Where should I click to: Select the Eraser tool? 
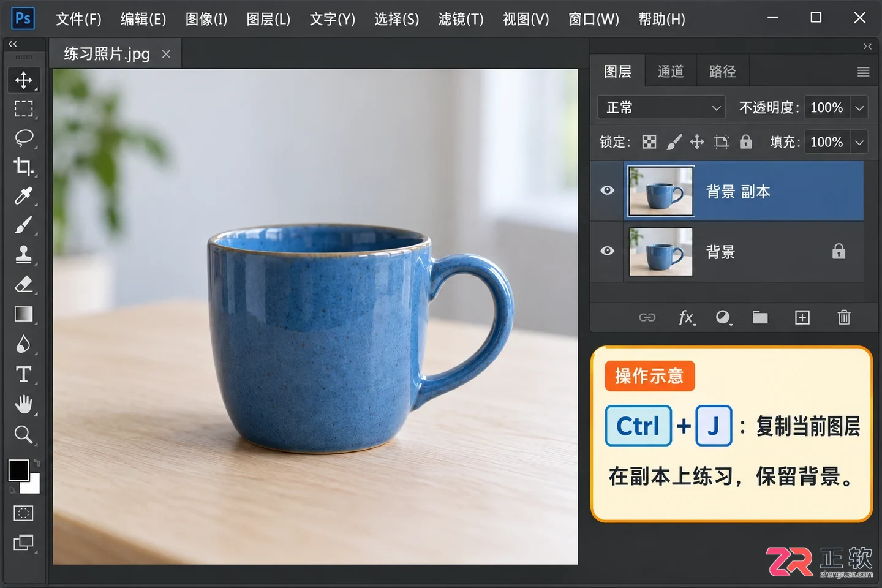(24, 284)
